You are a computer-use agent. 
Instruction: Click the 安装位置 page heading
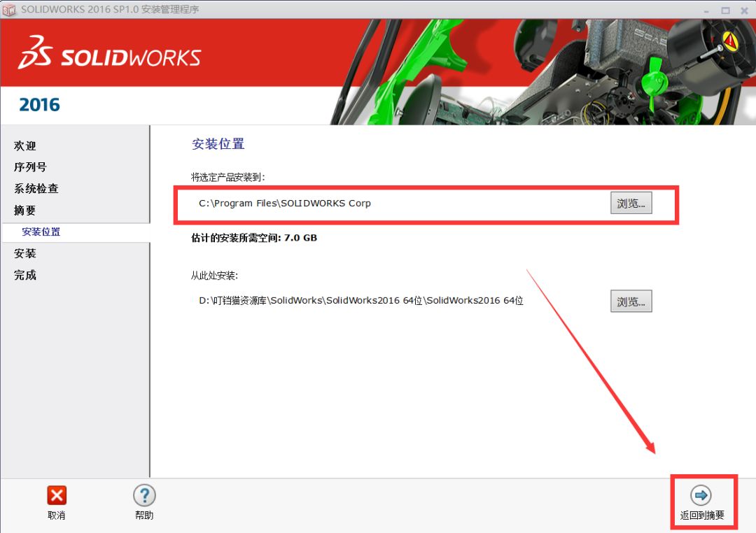pyautogui.click(x=218, y=143)
